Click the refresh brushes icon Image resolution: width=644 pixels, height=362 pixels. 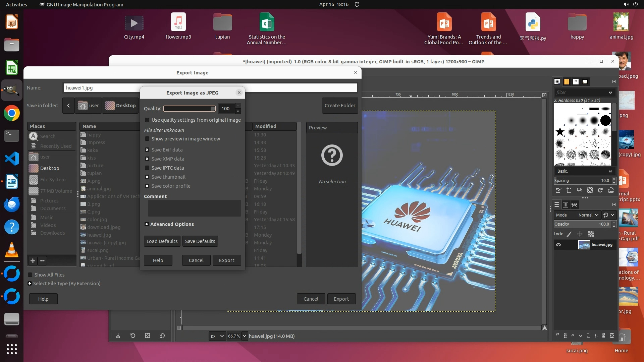pos(600,190)
